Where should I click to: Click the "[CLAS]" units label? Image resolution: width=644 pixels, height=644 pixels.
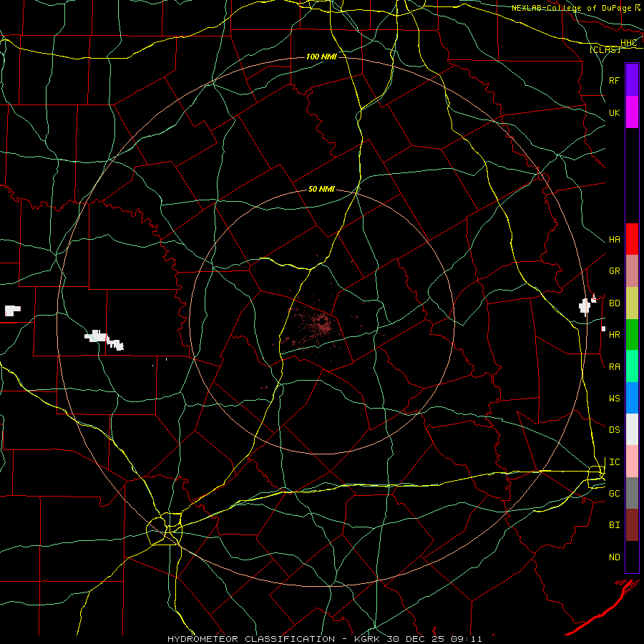pyautogui.click(x=605, y=50)
